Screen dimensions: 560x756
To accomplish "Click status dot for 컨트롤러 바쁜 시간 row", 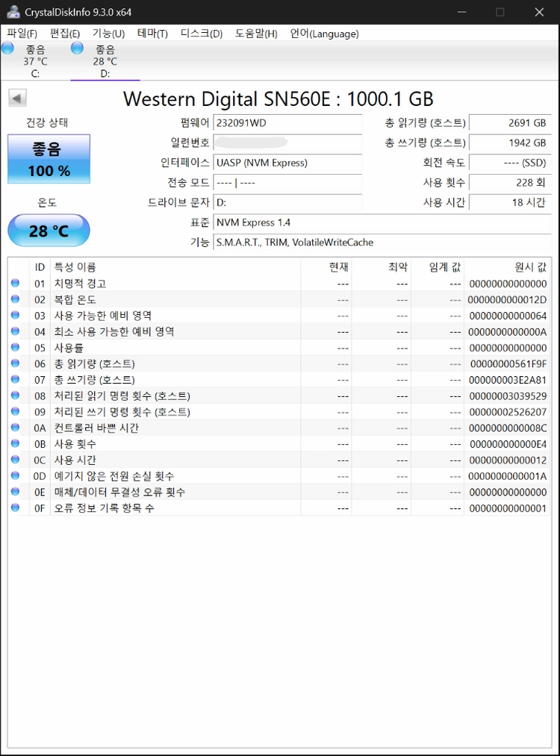I will point(16,427).
